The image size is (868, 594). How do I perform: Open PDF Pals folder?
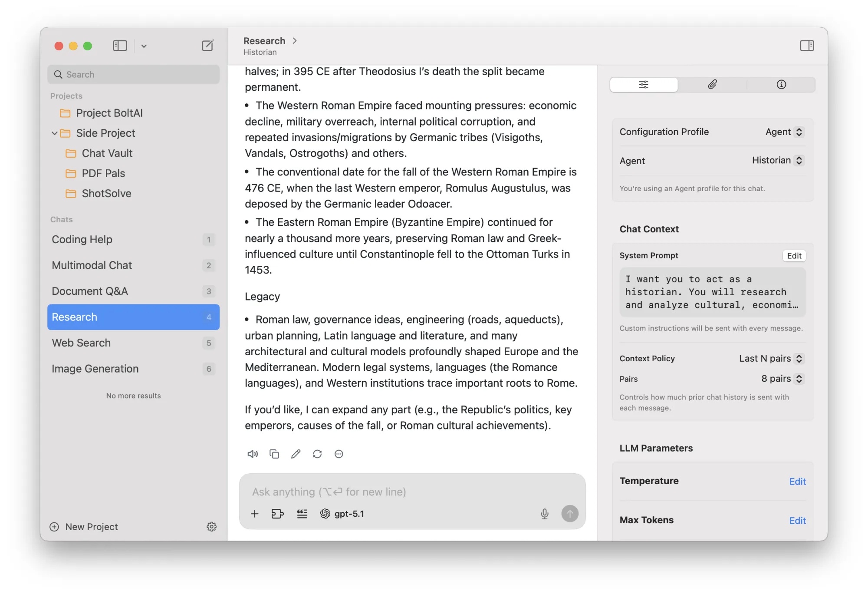click(x=95, y=173)
